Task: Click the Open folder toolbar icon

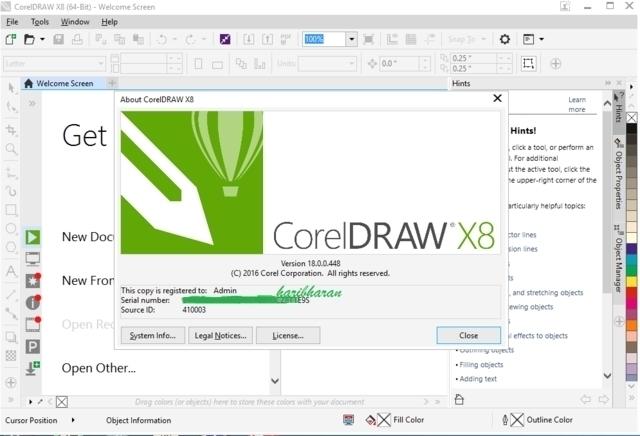Action: pos(29,40)
